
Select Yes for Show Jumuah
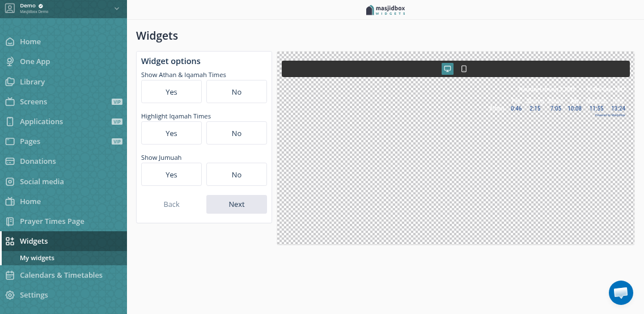click(x=171, y=175)
